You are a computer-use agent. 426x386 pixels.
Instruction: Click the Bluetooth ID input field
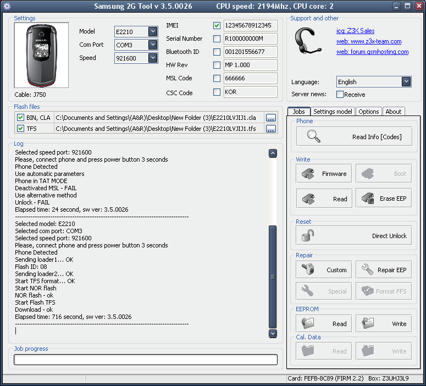point(250,52)
